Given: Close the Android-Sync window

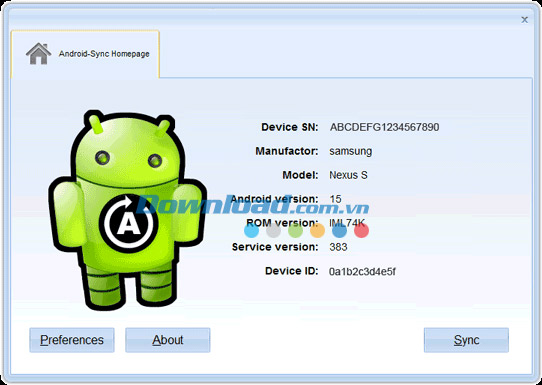Looking at the screenshot, I should (x=524, y=20).
